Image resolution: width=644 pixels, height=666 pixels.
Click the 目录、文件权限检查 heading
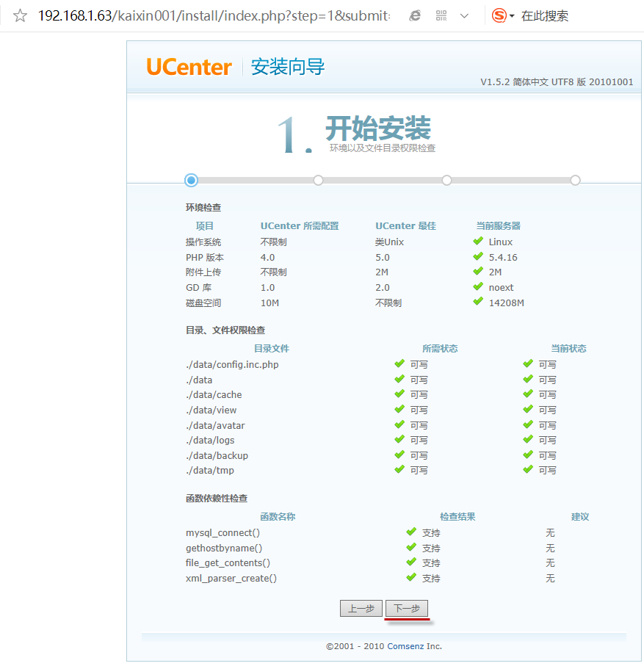(225, 330)
